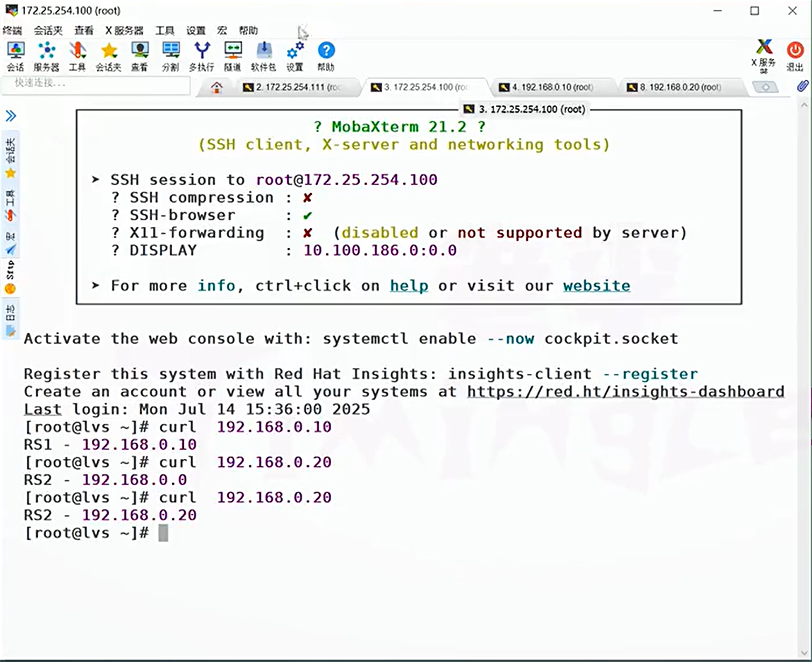
Task: Click the 'Last login: Mon Jul 14' line
Action: pyautogui.click(x=197, y=409)
